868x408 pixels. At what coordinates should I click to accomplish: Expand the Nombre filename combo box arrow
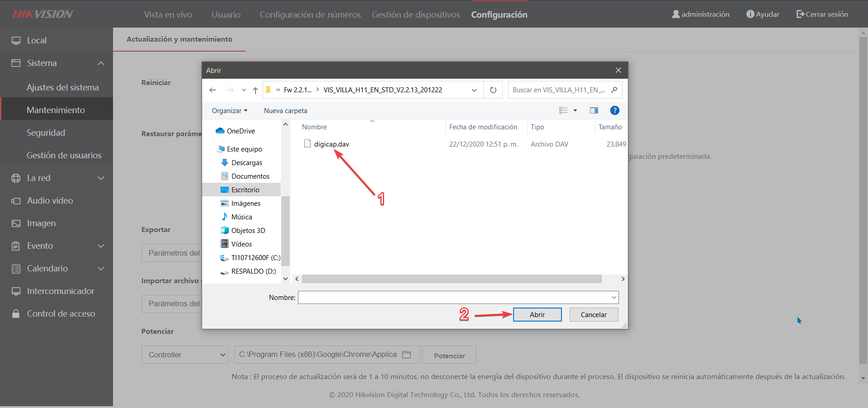pos(614,297)
